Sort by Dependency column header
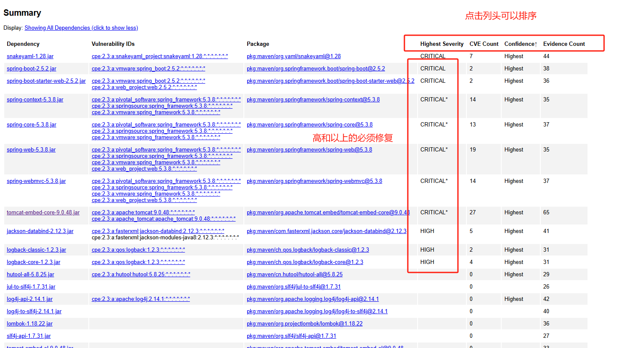The height and width of the screenshot is (348, 644). pyautogui.click(x=23, y=44)
